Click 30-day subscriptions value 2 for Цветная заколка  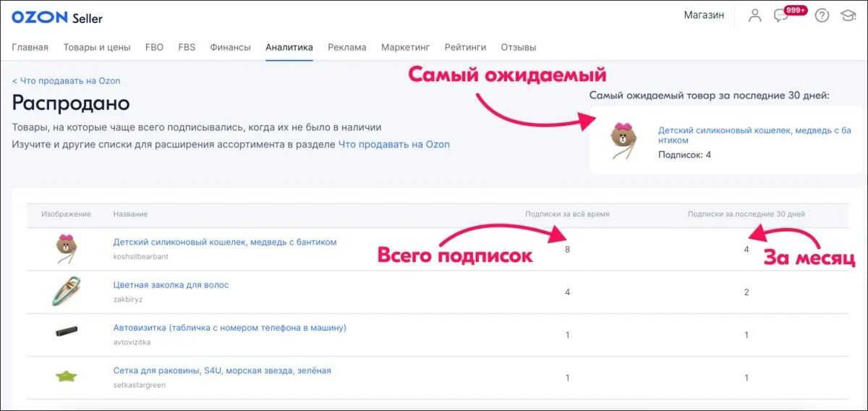pos(746,292)
